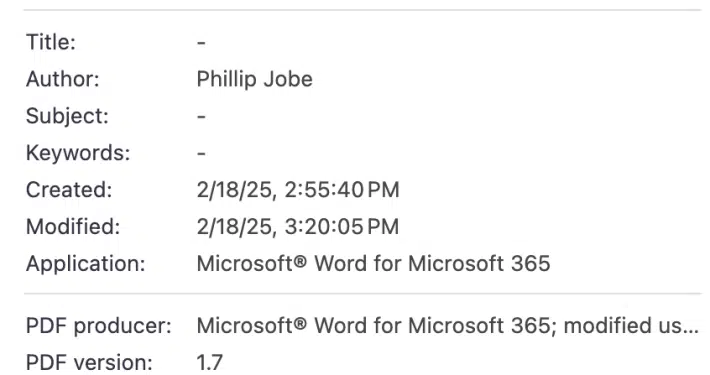Click the Application label
710x375 pixels.
coord(86,264)
